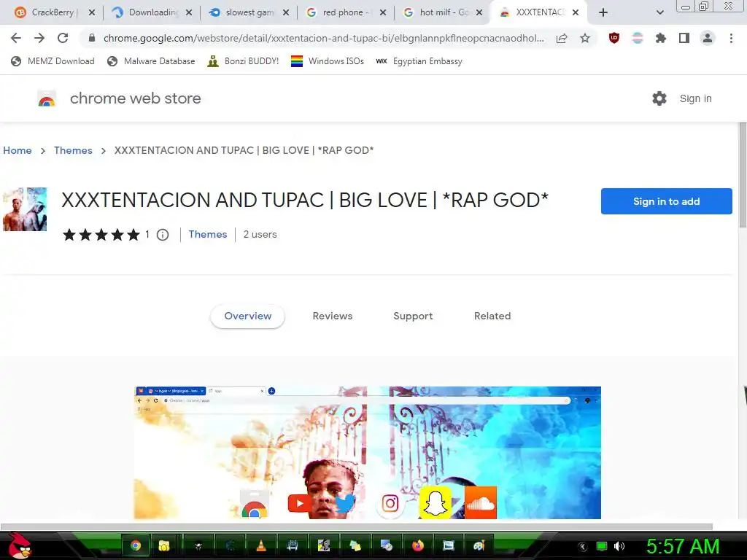Screen dimensions: 747x560
Task: Click the Sign in to add button
Action: [666, 201]
